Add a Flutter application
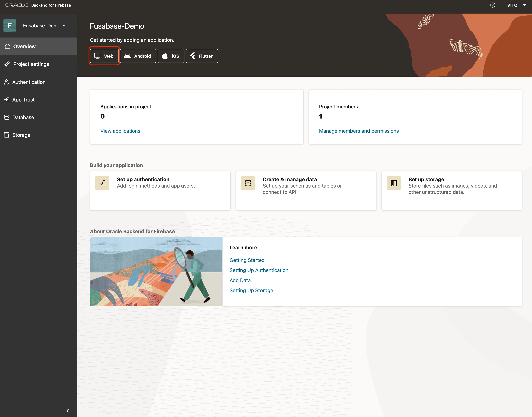 (x=202, y=56)
